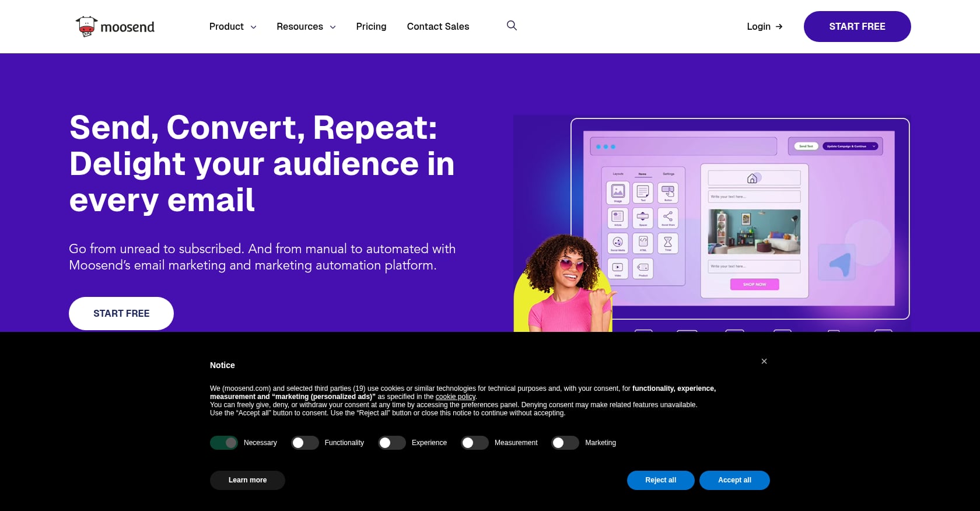The image size is (980, 511).
Task: Enable the Functionality cookies switch
Action: pyautogui.click(x=305, y=443)
